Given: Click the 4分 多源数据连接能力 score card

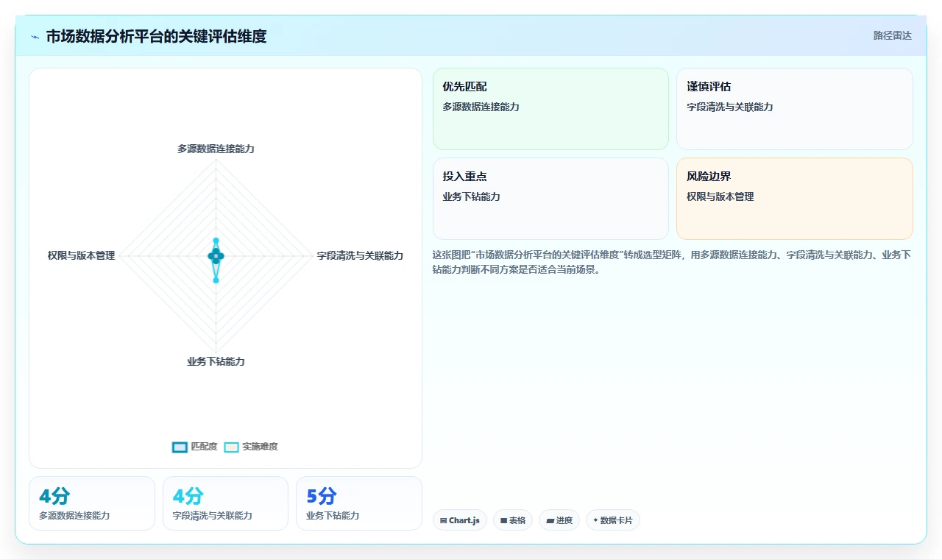Looking at the screenshot, I should pyautogui.click(x=92, y=503).
